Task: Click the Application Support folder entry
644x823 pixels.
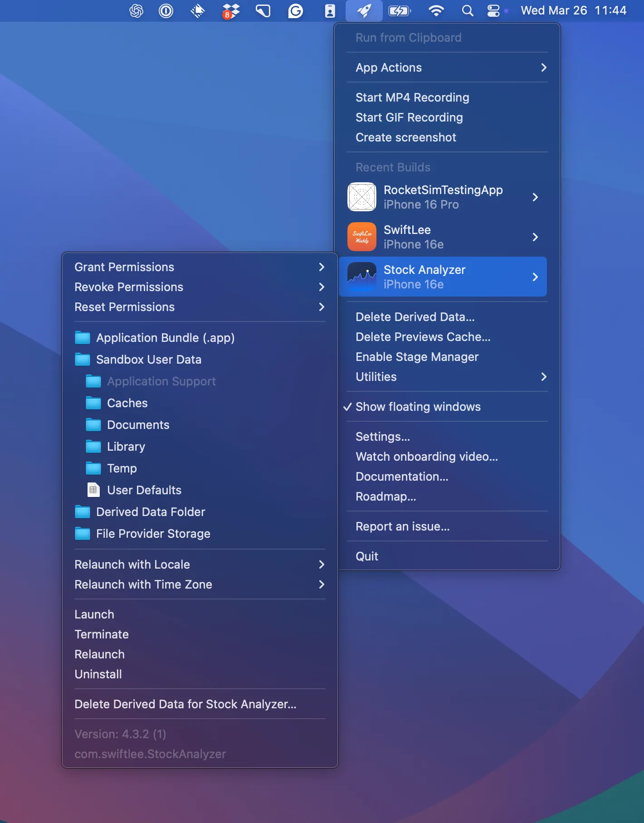Action: (161, 381)
